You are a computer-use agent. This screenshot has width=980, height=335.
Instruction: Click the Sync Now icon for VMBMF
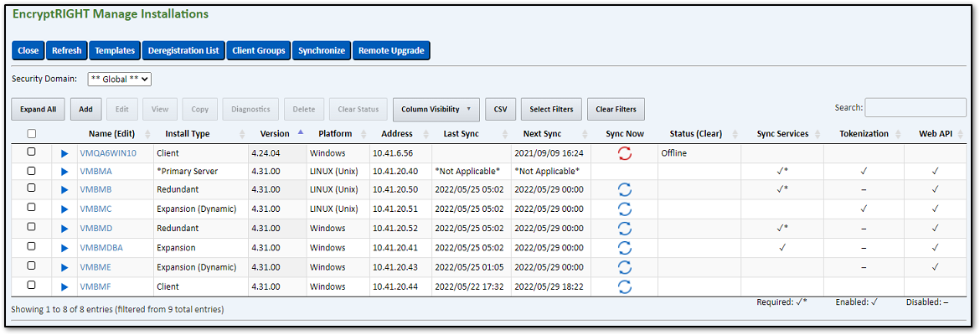(x=624, y=286)
